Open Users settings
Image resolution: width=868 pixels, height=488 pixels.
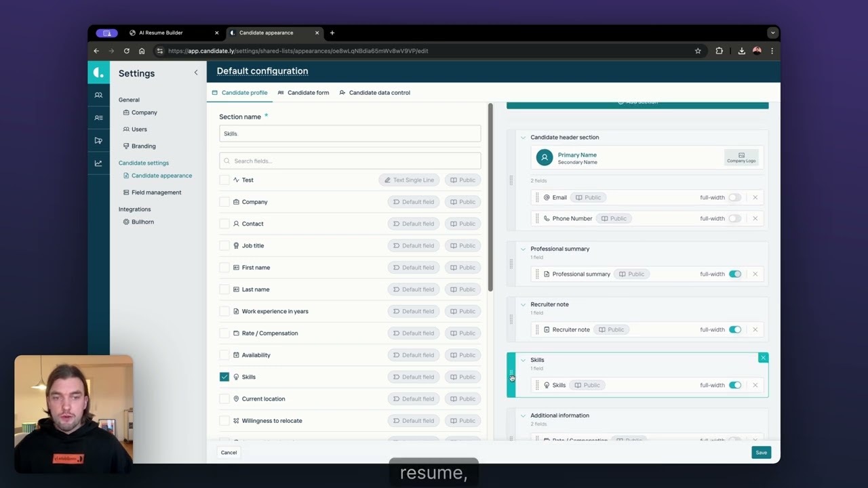tap(135, 129)
